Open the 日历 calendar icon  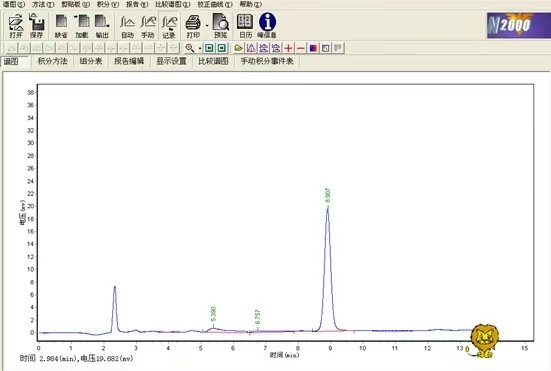pyautogui.click(x=245, y=26)
